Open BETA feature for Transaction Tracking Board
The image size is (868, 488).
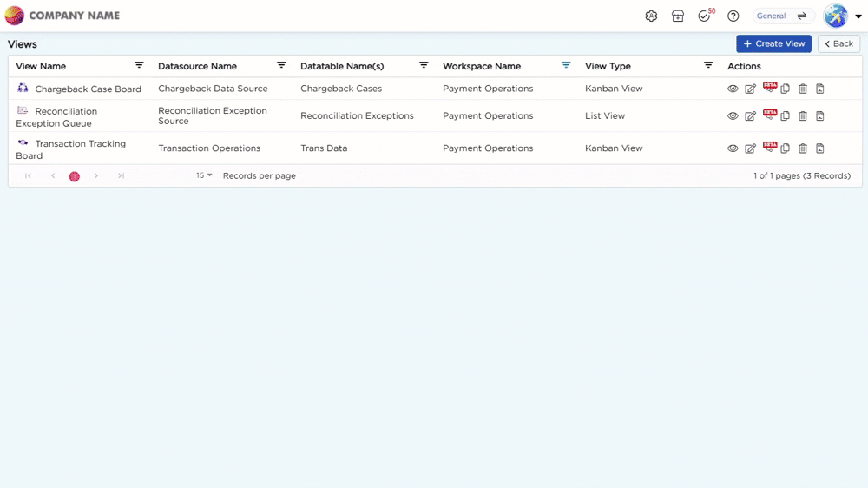coord(769,148)
